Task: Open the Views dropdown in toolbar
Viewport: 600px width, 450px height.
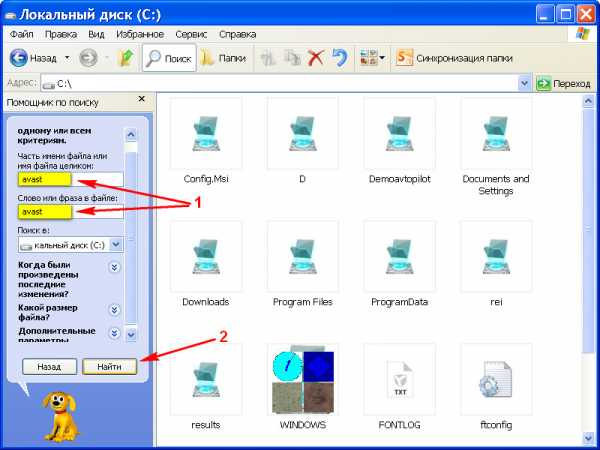Action: (371, 58)
